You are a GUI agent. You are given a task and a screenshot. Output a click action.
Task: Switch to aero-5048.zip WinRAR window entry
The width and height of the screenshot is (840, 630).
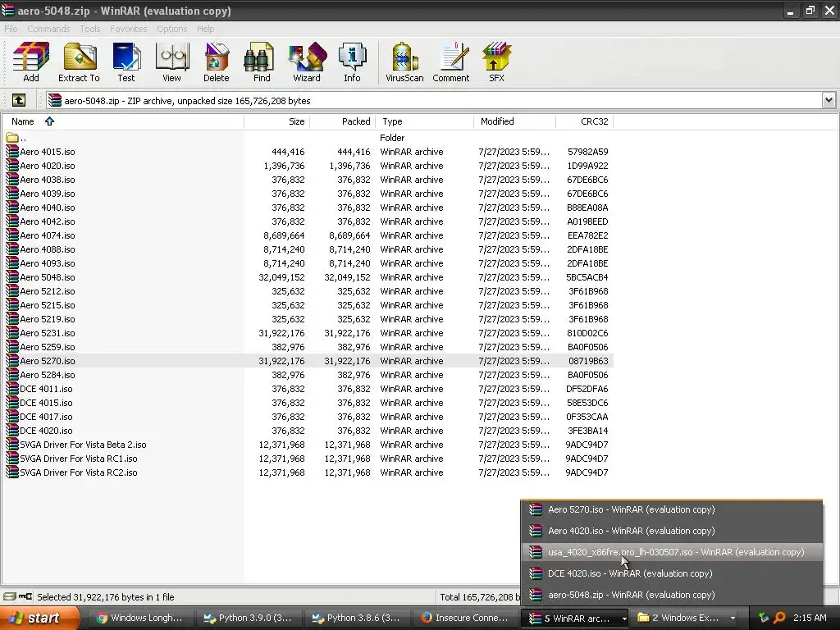click(671, 595)
